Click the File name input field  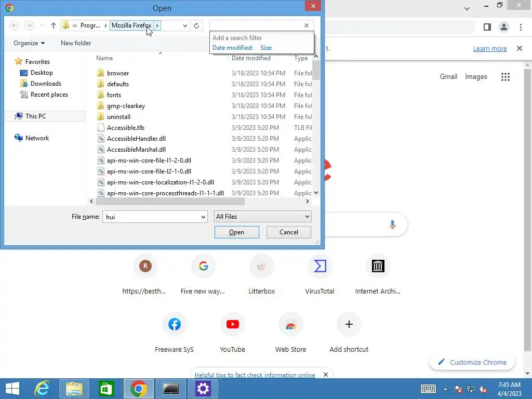click(151, 217)
